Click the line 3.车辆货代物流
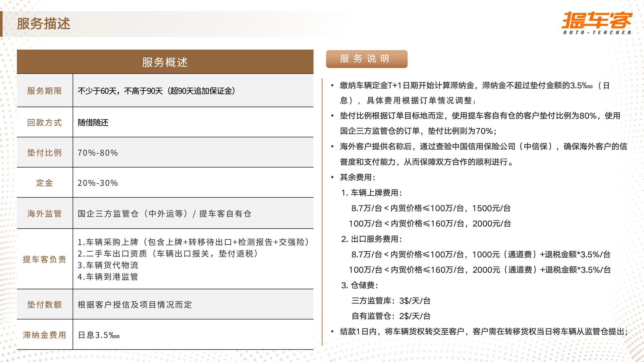The height and width of the screenshot is (362, 644). (x=108, y=265)
